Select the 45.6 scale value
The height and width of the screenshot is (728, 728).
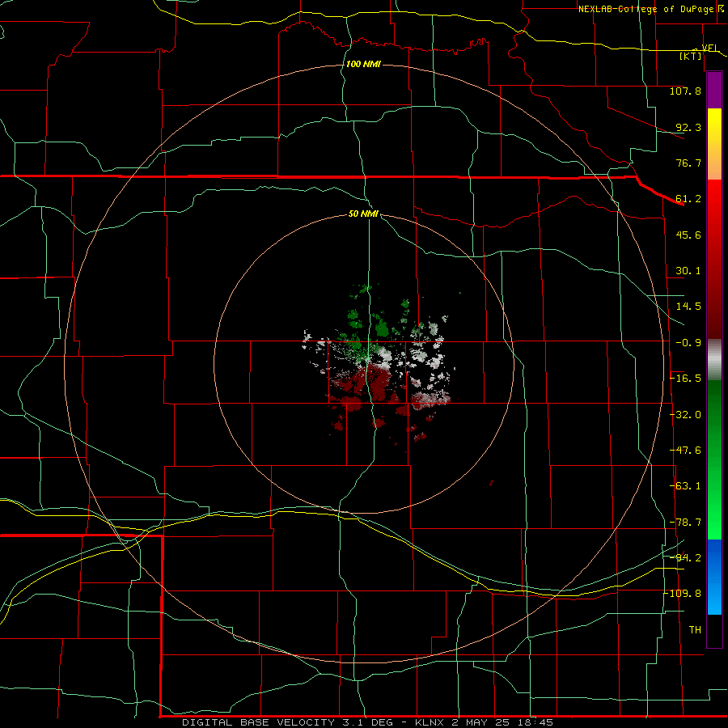tap(688, 235)
